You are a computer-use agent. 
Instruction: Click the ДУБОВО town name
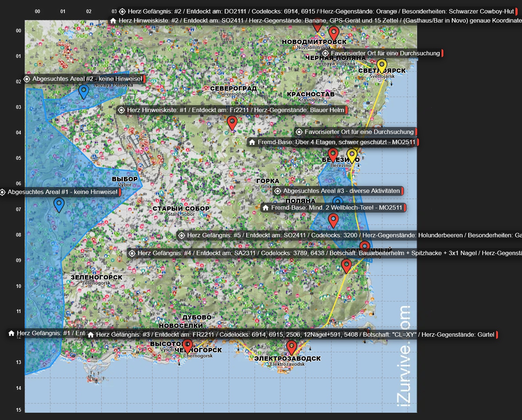click(x=197, y=317)
